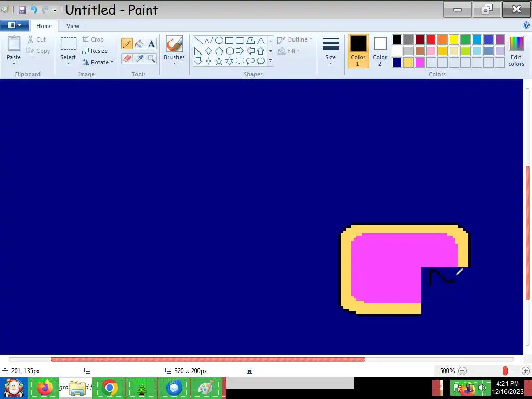Choose the Six-point star shape
532x399 pixels.
click(229, 61)
